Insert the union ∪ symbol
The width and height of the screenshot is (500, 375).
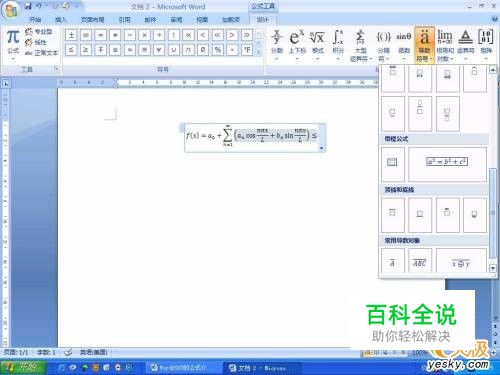click(x=174, y=50)
